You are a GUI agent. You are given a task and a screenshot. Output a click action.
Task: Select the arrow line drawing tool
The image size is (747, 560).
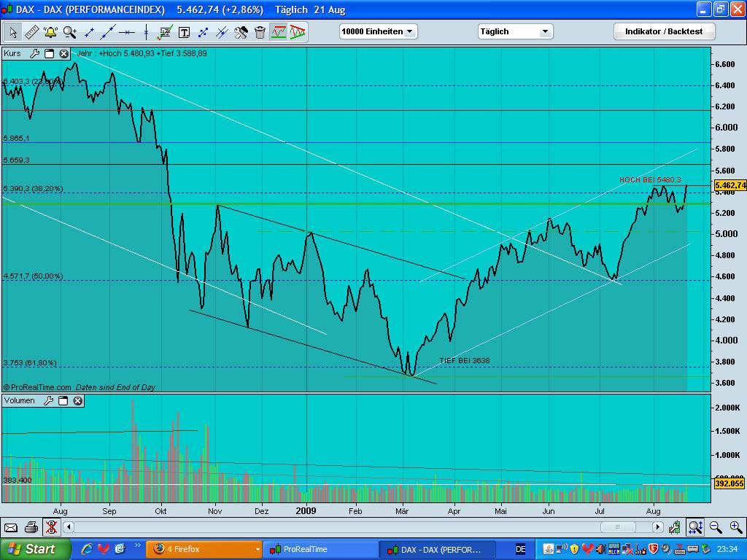click(x=203, y=32)
